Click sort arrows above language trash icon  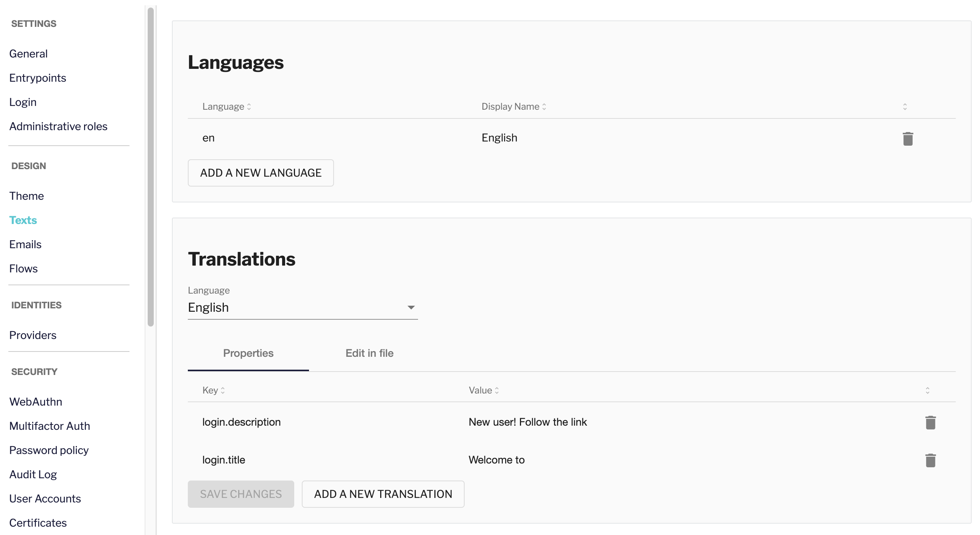tap(905, 107)
